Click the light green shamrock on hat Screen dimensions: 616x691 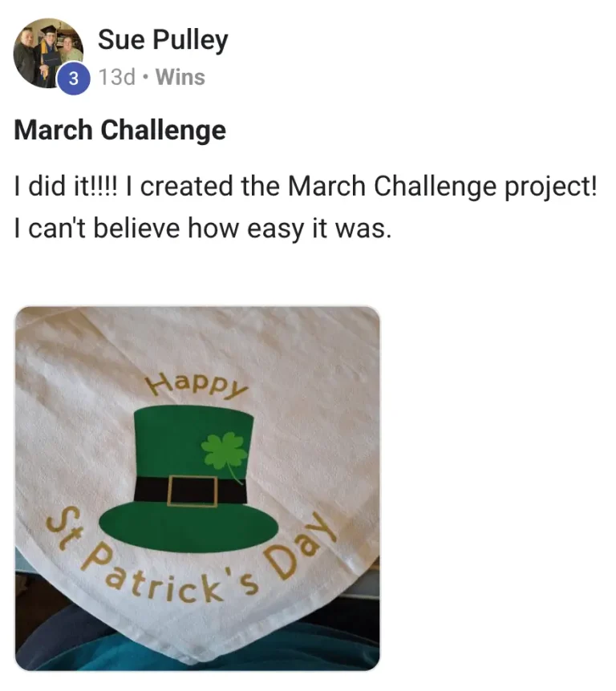(x=224, y=453)
